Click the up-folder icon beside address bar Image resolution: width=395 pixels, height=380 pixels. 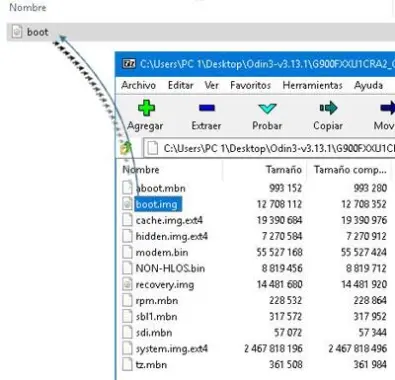coord(126,148)
